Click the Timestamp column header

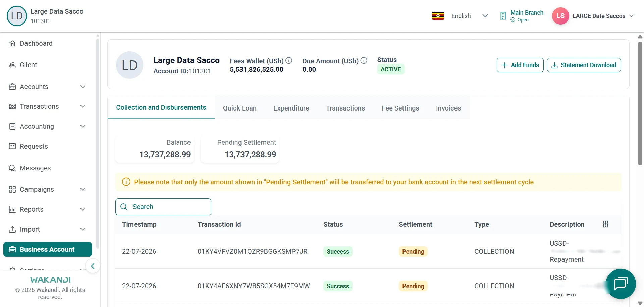[139, 224]
